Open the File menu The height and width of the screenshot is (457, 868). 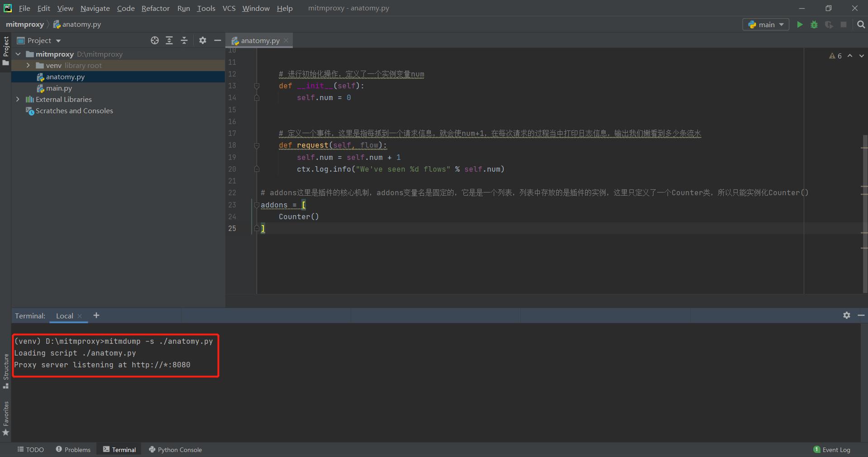coord(24,8)
